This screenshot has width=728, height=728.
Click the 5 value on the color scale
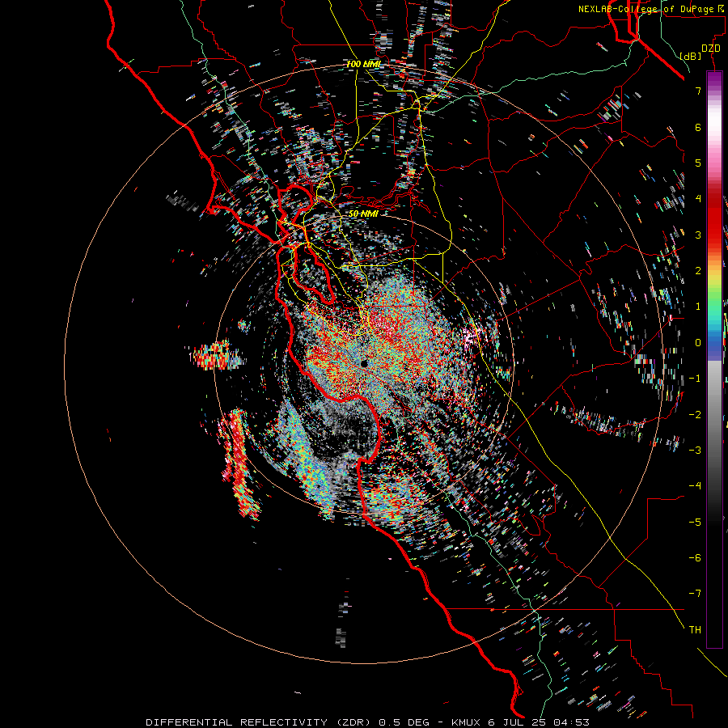[698, 163]
